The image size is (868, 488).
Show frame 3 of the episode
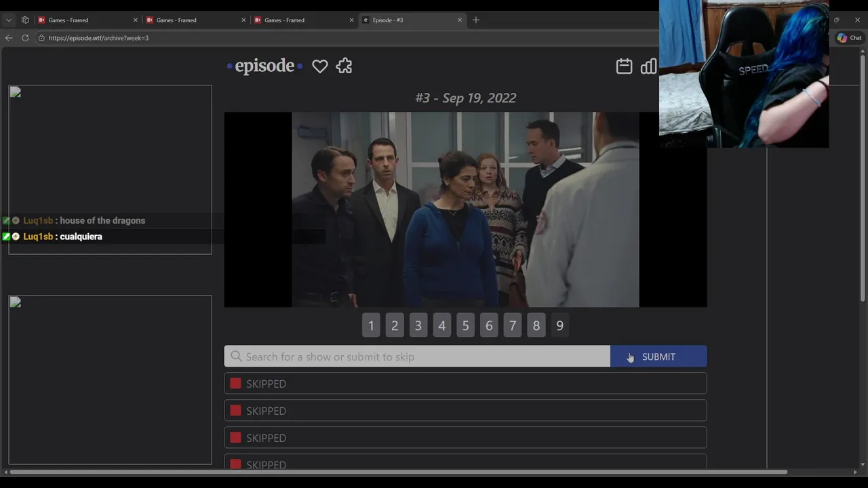point(418,325)
